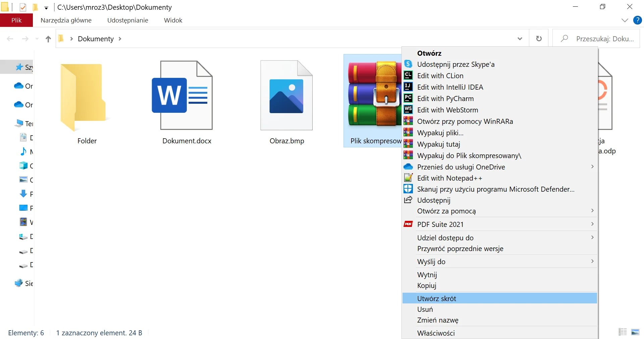Click the WebStorm icon in context menu

(408, 109)
